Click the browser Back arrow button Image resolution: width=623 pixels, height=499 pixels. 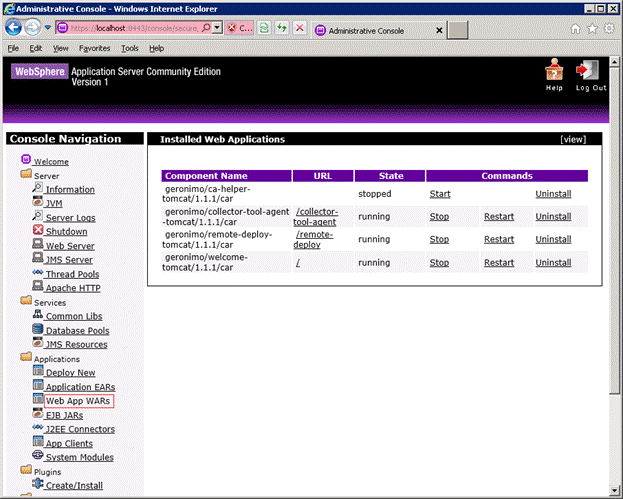tap(14, 28)
